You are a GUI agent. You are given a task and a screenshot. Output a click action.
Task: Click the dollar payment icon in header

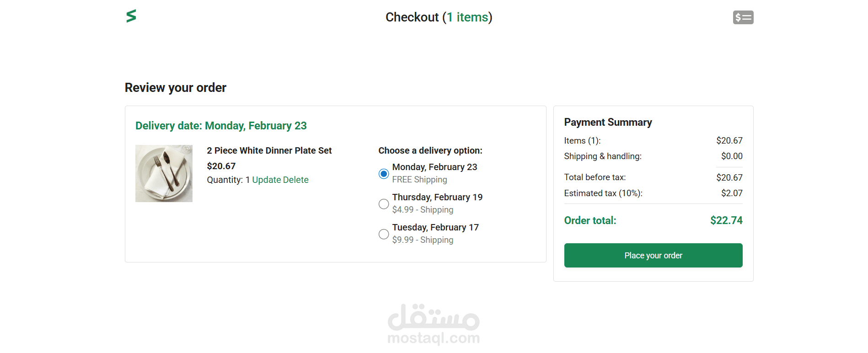[x=743, y=17]
